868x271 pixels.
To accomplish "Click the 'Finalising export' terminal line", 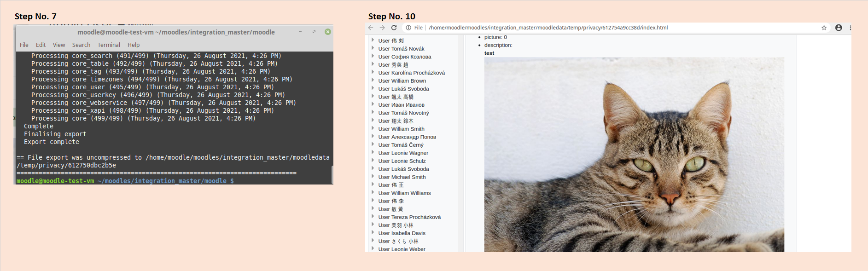I will 55,134.
